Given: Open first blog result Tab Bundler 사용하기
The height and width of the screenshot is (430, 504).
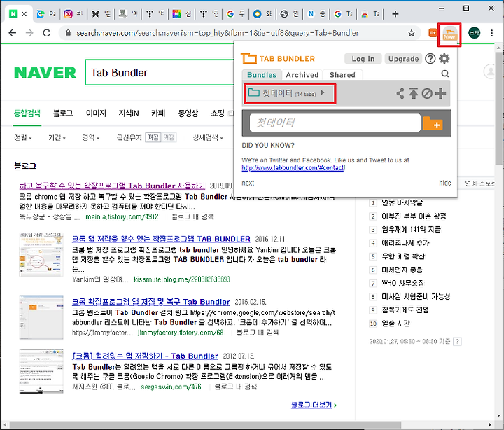Looking at the screenshot, I should click(x=112, y=186).
